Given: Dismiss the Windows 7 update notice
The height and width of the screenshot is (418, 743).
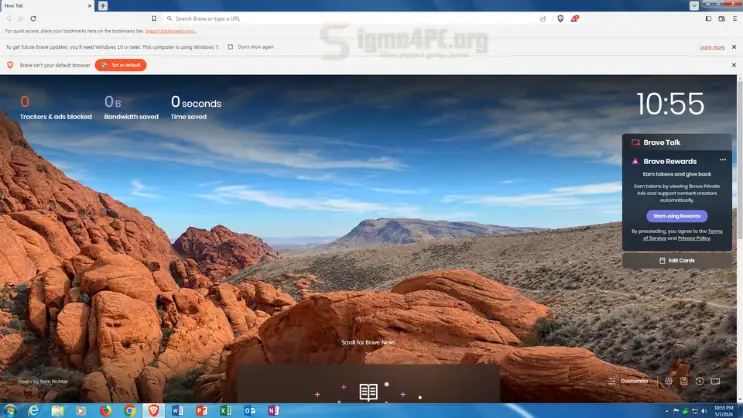Looking at the screenshot, I should [x=734, y=47].
